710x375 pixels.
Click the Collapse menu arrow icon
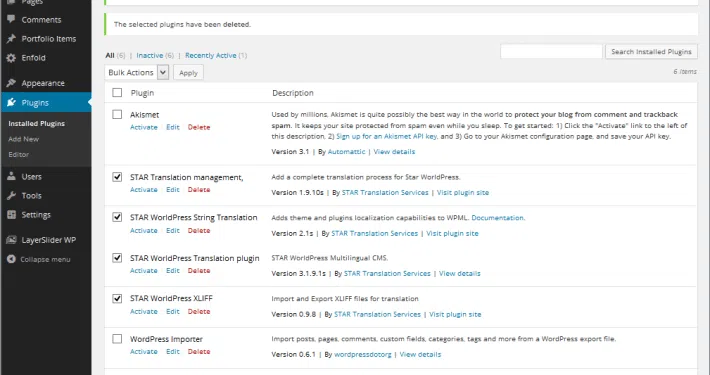(x=11, y=259)
